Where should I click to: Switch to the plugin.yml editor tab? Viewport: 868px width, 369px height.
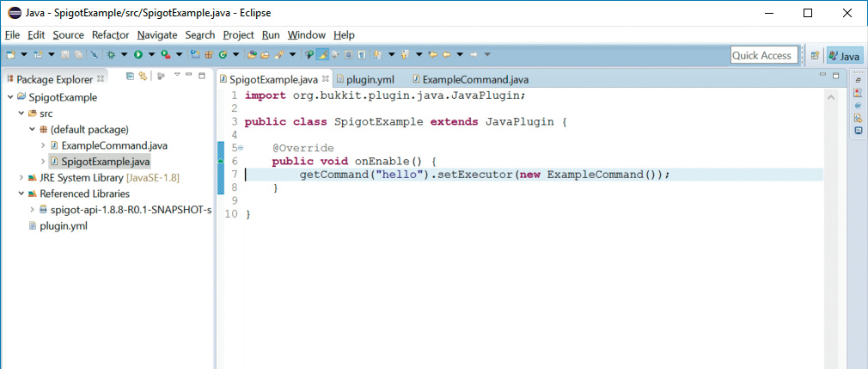click(x=365, y=79)
